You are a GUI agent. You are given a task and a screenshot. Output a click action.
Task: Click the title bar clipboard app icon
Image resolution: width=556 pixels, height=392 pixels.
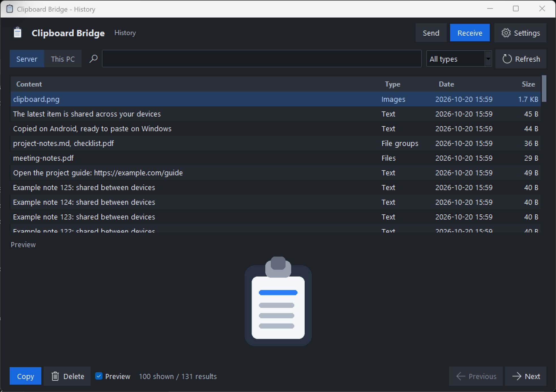tap(10, 9)
